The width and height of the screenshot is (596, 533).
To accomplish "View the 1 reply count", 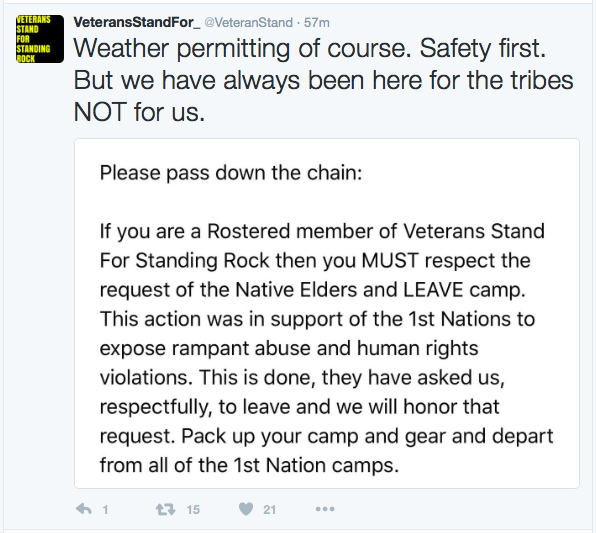I will tap(105, 509).
